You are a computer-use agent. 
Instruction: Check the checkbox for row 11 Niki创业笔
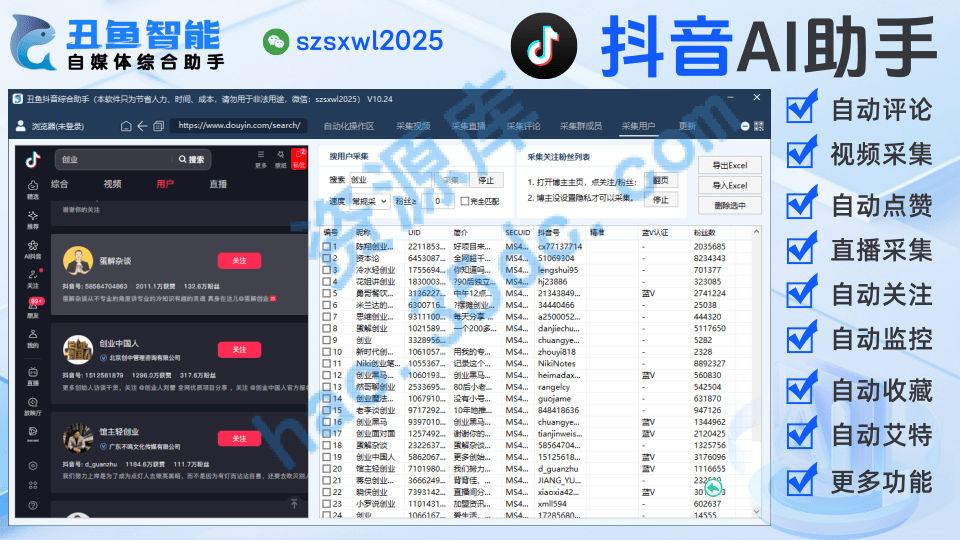(326, 363)
